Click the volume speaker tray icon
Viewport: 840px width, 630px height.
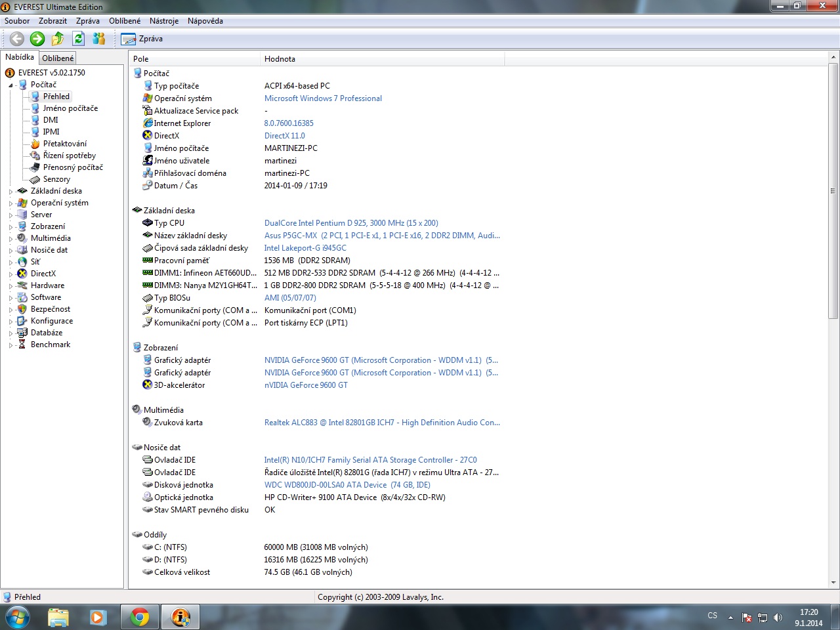pyautogui.click(x=778, y=618)
